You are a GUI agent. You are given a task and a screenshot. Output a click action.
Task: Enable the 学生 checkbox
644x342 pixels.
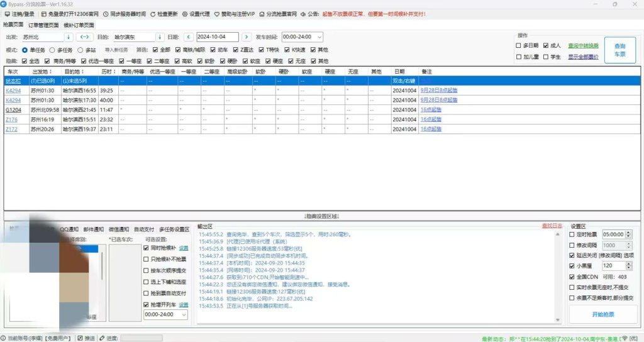[x=546, y=57]
